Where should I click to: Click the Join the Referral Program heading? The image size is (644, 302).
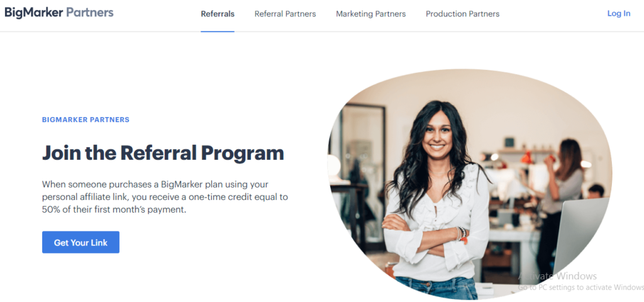[163, 153]
